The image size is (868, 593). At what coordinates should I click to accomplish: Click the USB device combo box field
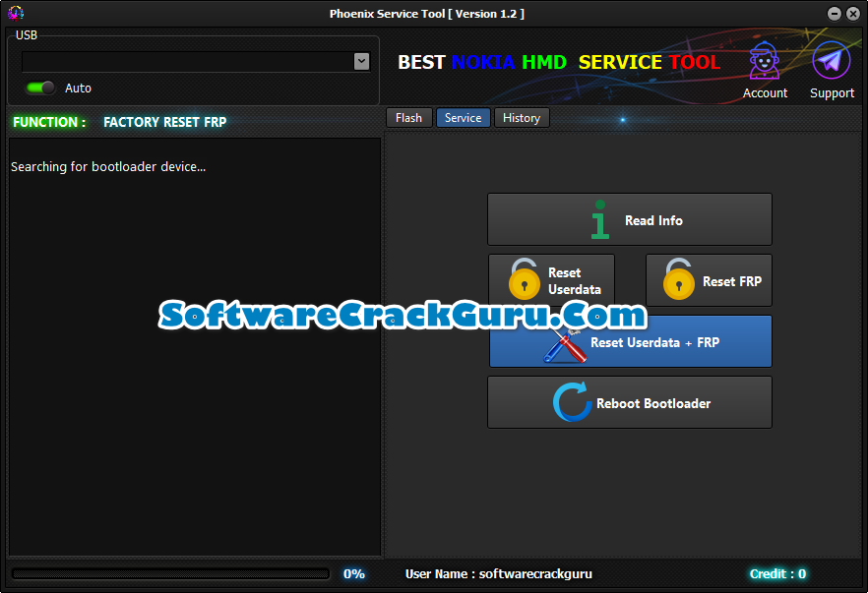[x=196, y=61]
